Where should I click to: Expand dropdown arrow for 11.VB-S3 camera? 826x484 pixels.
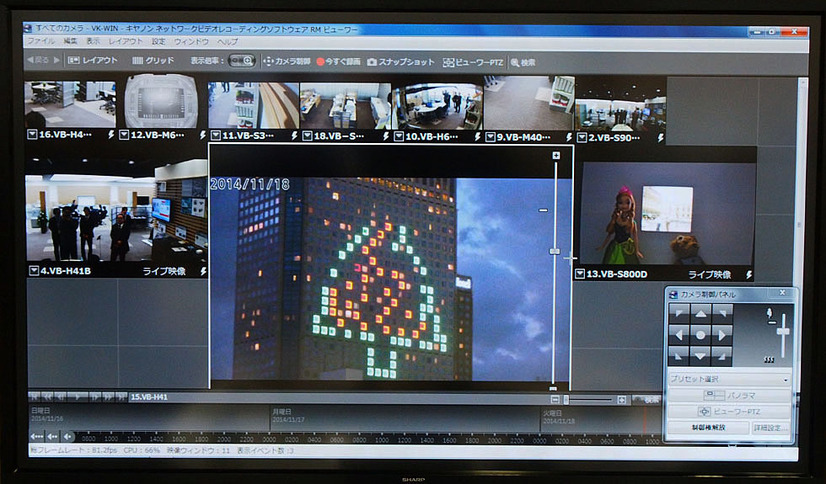pyautogui.click(x=215, y=136)
